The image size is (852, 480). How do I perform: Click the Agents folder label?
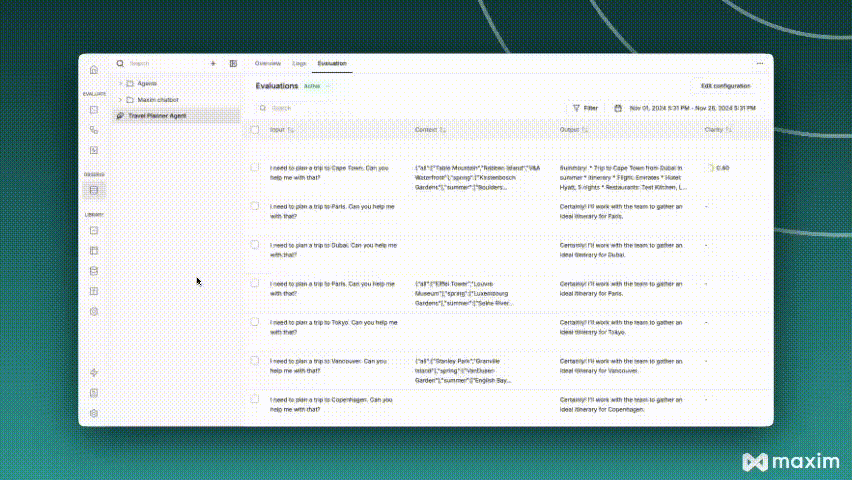click(x=147, y=84)
